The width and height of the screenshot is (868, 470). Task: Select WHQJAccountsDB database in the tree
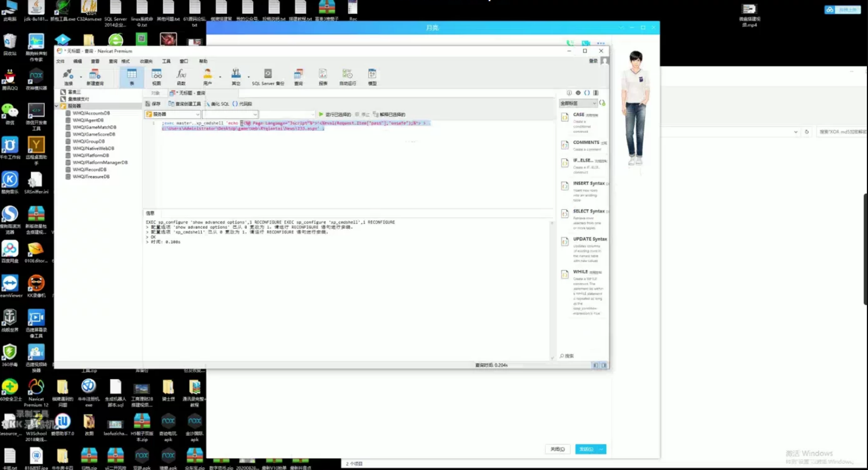coord(91,113)
